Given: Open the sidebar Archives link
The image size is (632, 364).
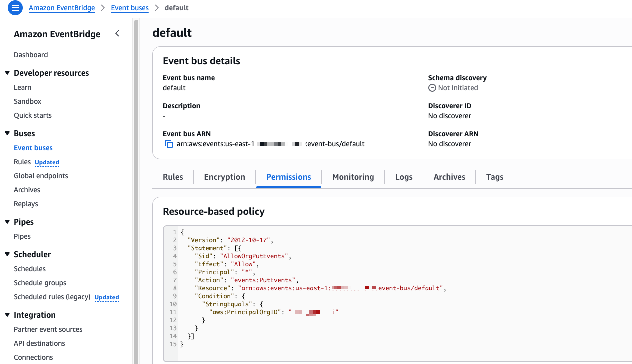Looking at the screenshot, I should click(27, 190).
